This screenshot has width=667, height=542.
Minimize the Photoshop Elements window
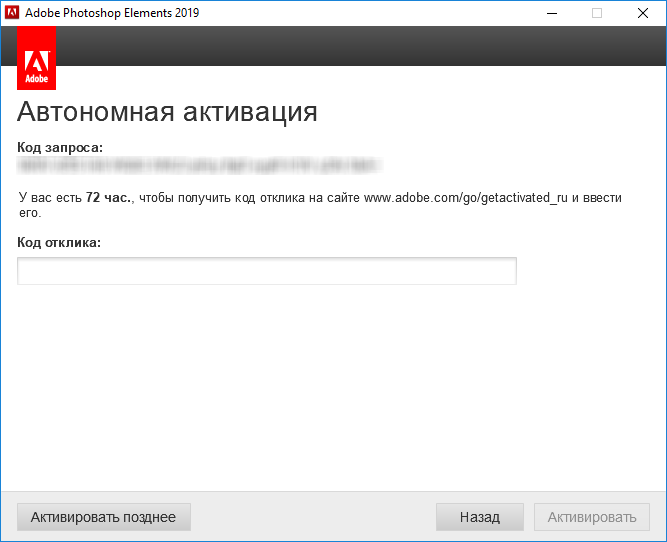(552, 13)
